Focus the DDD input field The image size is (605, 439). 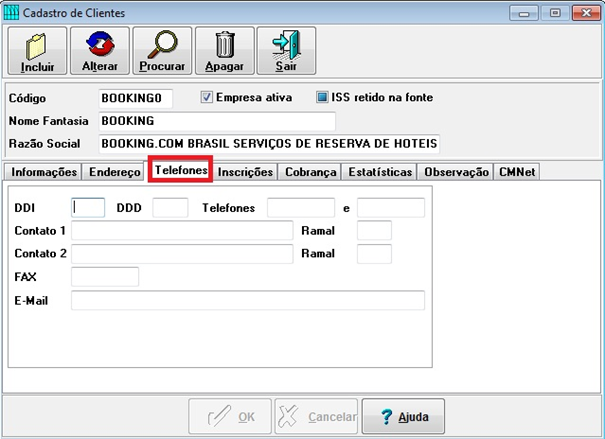(170, 208)
